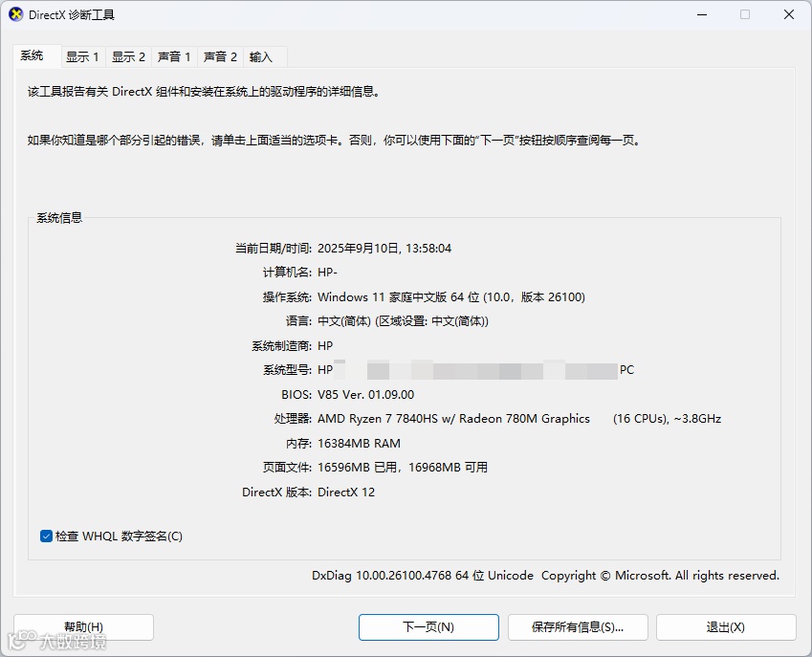
Task: Click the Windows 11 家庭中文版 operating system value
Action: click(451, 297)
